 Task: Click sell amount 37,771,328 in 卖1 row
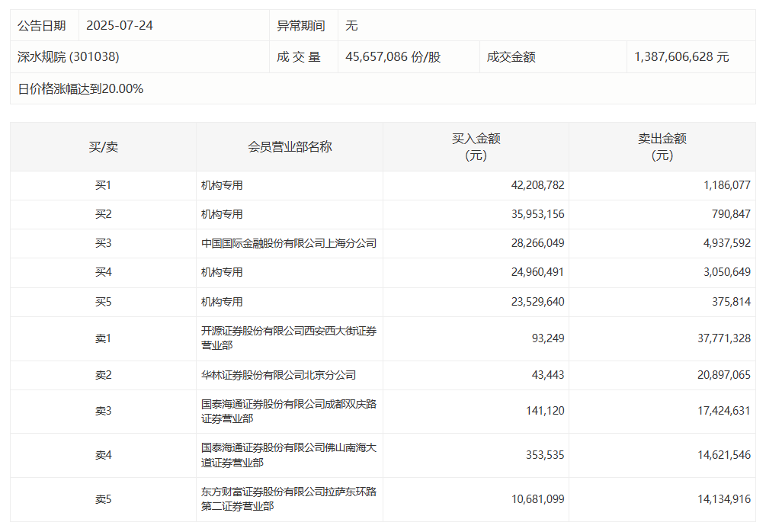pyautogui.click(x=719, y=338)
